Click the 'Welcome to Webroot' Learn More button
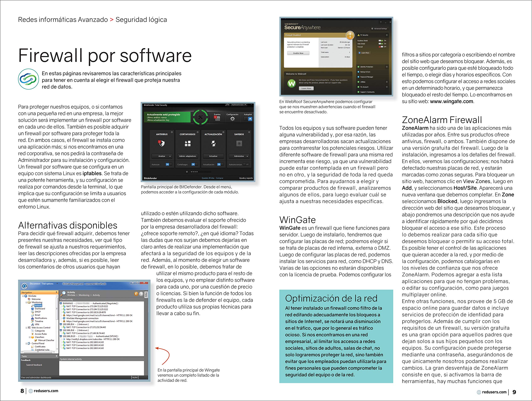Image resolution: width=532 pixels, height=401 pixels. tap(306, 89)
